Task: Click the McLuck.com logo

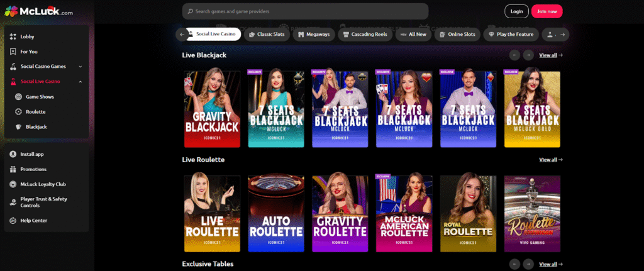Action: (38, 11)
